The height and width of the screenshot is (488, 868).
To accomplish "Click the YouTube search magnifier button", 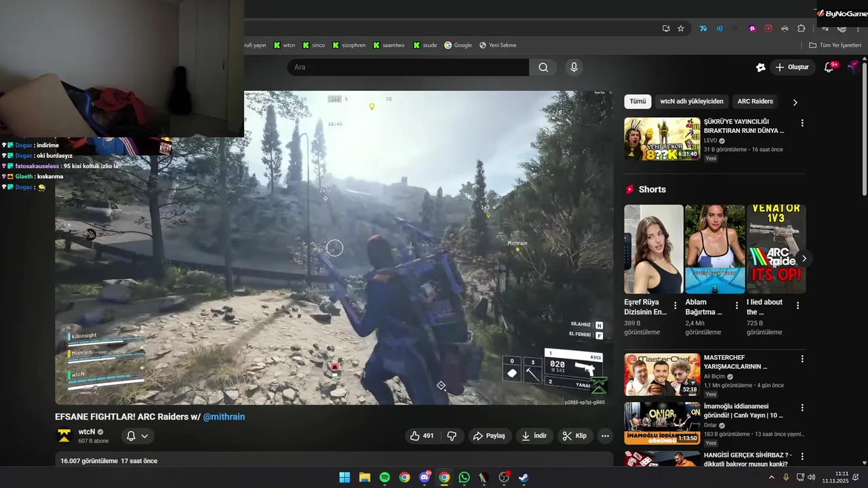I will pyautogui.click(x=543, y=67).
